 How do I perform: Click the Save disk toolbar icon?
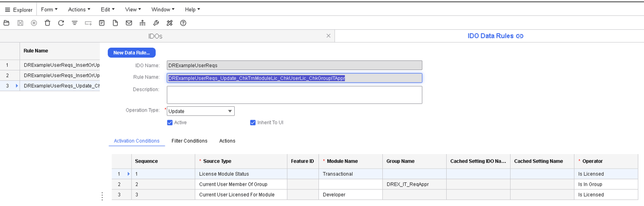coord(20,23)
